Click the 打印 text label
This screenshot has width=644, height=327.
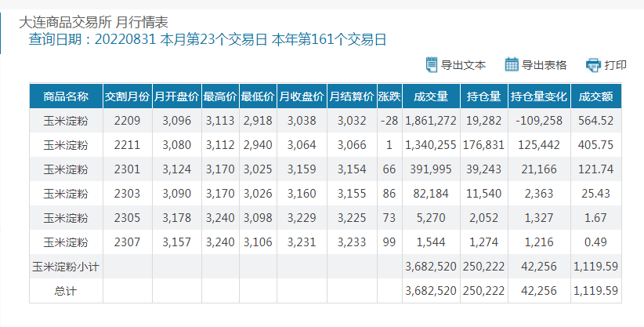click(x=615, y=65)
